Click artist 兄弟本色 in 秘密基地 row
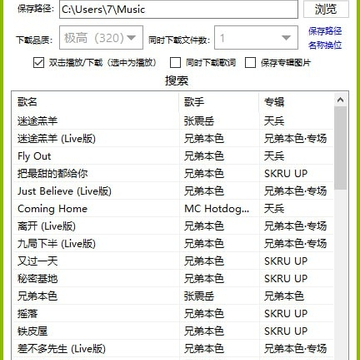Screen dimensions: 360x360 click(204, 279)
